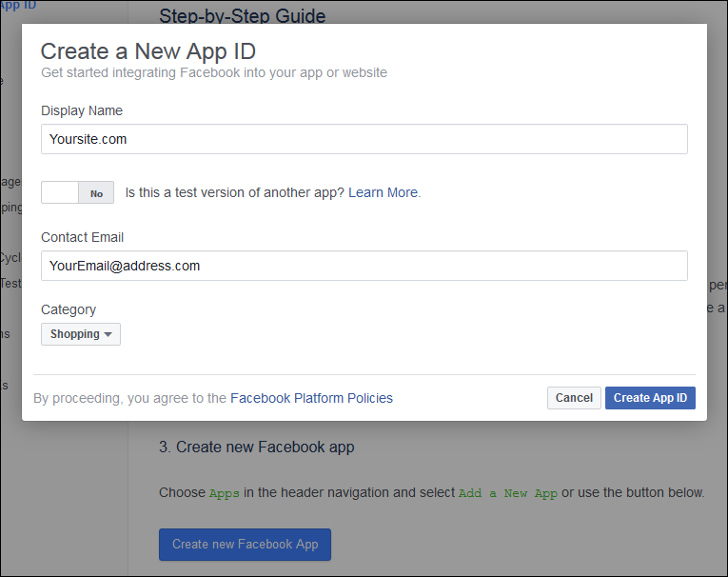Image resolution: width=728 pixels, height=577 pixels.
Task: Cancel the Create App ID dialog
Action: (x=574, y=398)
